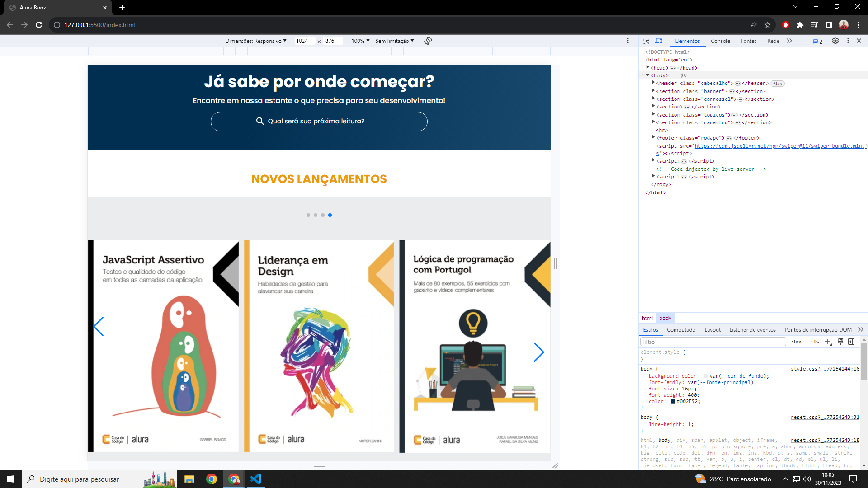Open the browser extensions puzzle icon

(800, 25)
